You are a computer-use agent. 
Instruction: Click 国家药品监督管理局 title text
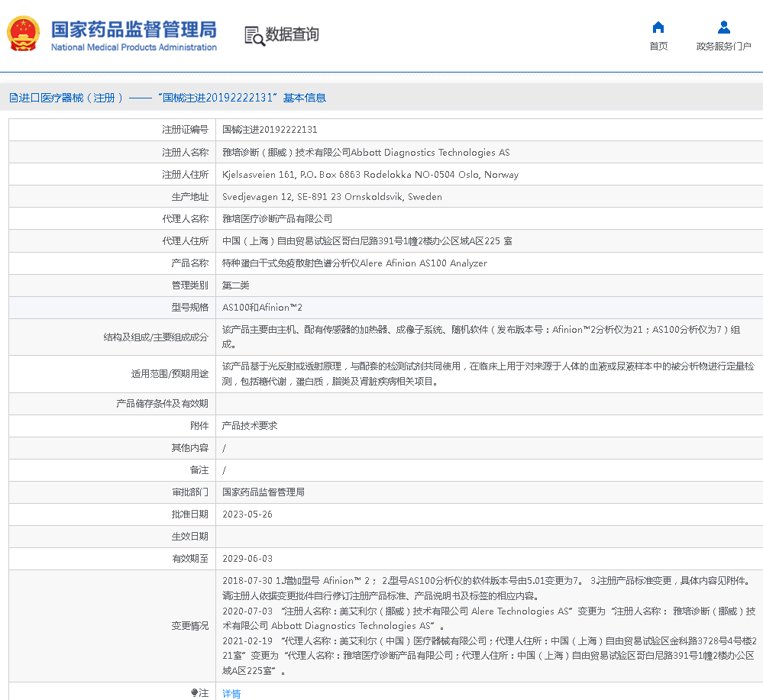[134, 29]
